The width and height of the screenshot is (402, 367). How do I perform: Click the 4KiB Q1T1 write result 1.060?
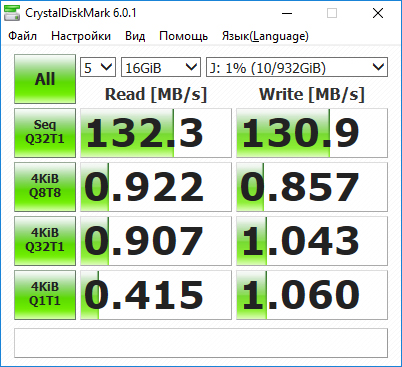pyautogui.click(x=312, y=295)
